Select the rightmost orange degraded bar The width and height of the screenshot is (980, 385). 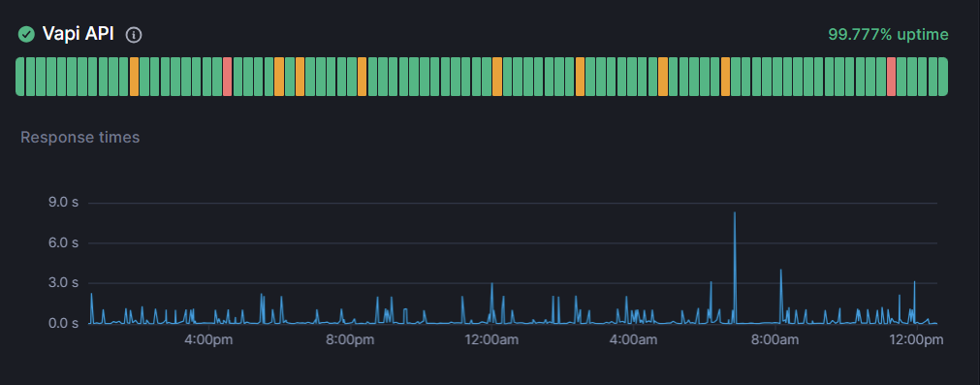[x=726, y=77]
